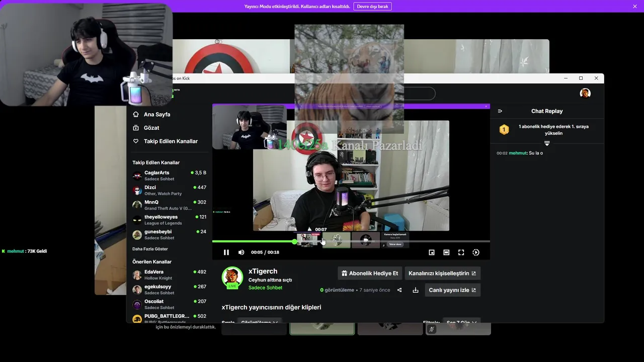The image size is (644, 362).
Task: Switch the clip player to fullscreen
Action: [461, 252]
